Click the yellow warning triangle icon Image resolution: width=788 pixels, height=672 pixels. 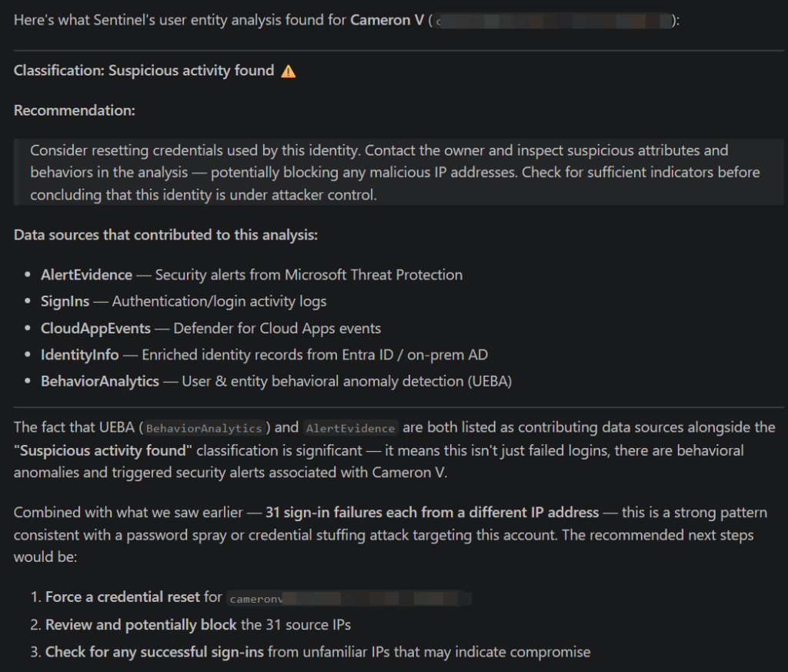[289, 72]
